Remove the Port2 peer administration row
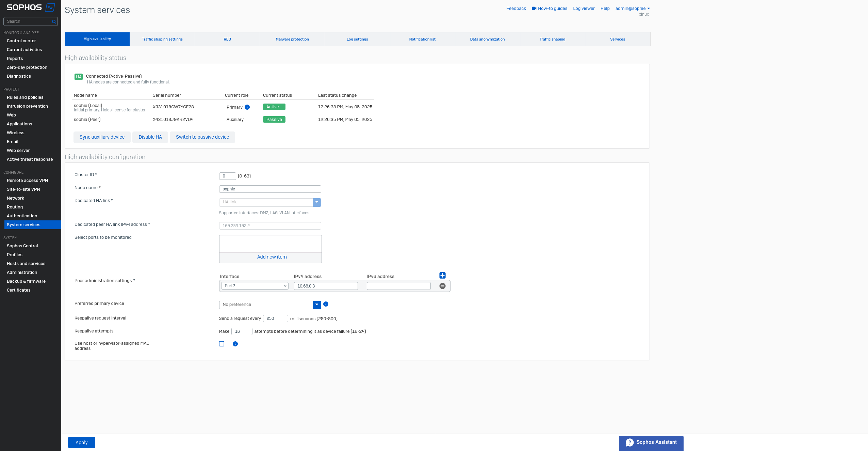 coord(442,286)
